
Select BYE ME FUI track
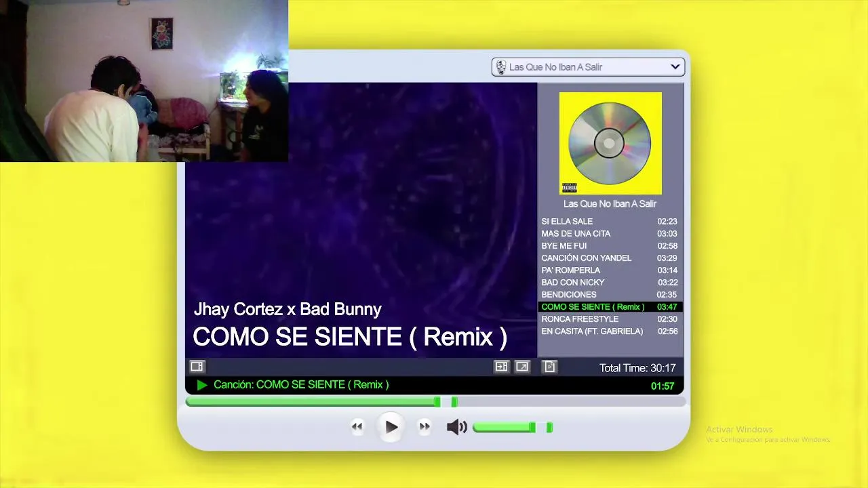[x=610, y=246]
